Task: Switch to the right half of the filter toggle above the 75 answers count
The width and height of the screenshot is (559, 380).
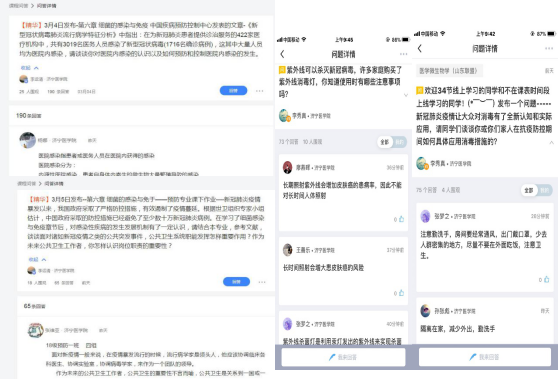Action: tap(544, 190)
